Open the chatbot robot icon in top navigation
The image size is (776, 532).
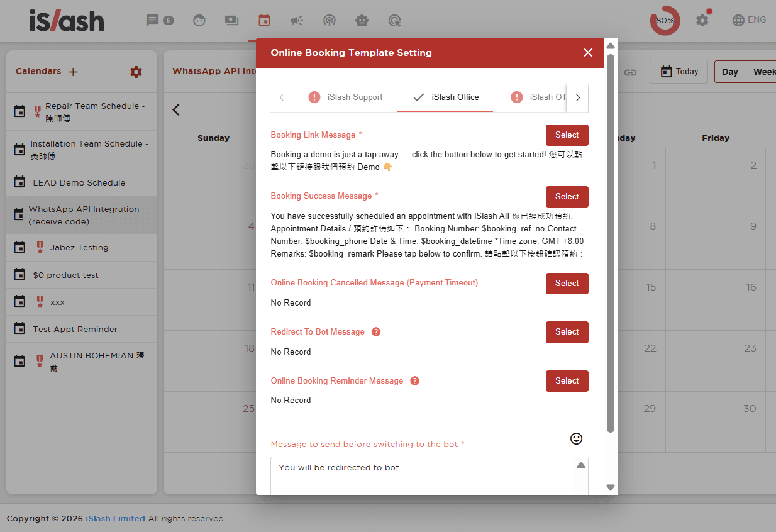click(362, 21)
